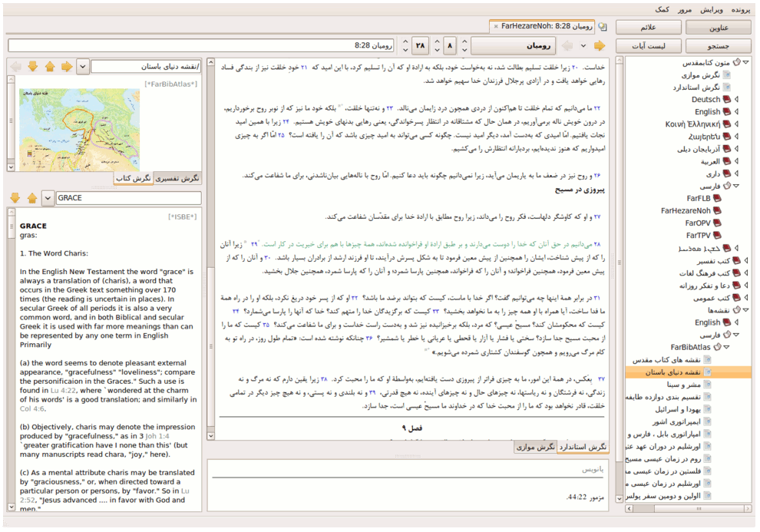Expand the آذربایجان دیلی module group

point(736,149)
